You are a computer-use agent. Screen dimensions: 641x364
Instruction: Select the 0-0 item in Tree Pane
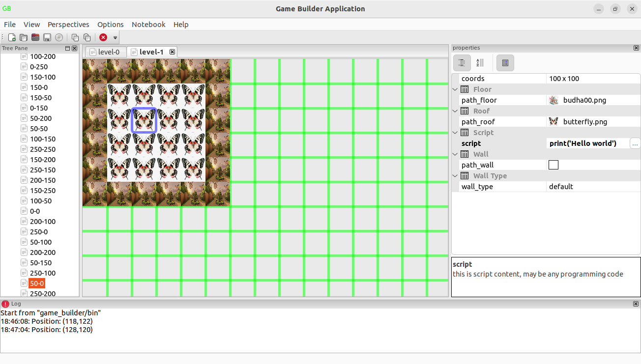35,211
